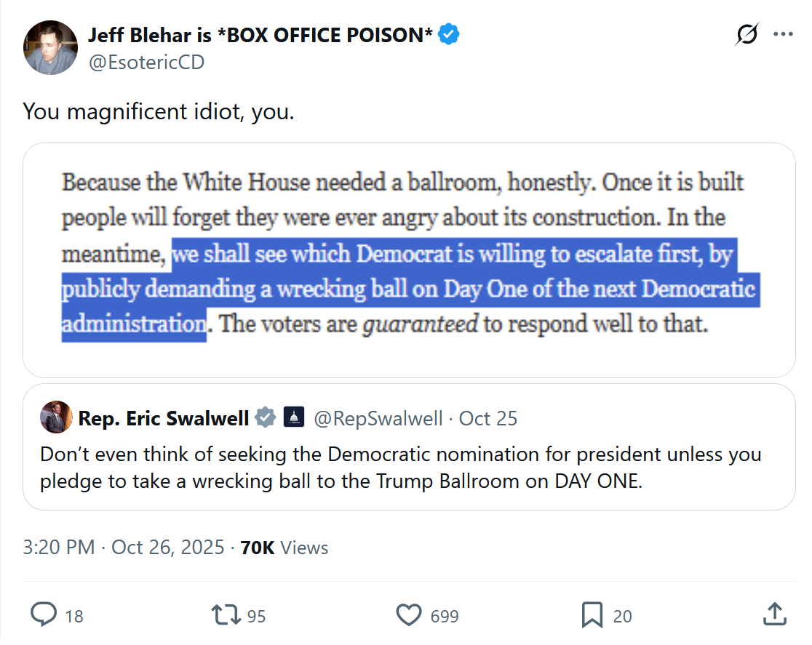Click the government Capitol badge icon
The width and height of the screenshot is (812, 645).
pyautogui.click(x=292, y=417)
